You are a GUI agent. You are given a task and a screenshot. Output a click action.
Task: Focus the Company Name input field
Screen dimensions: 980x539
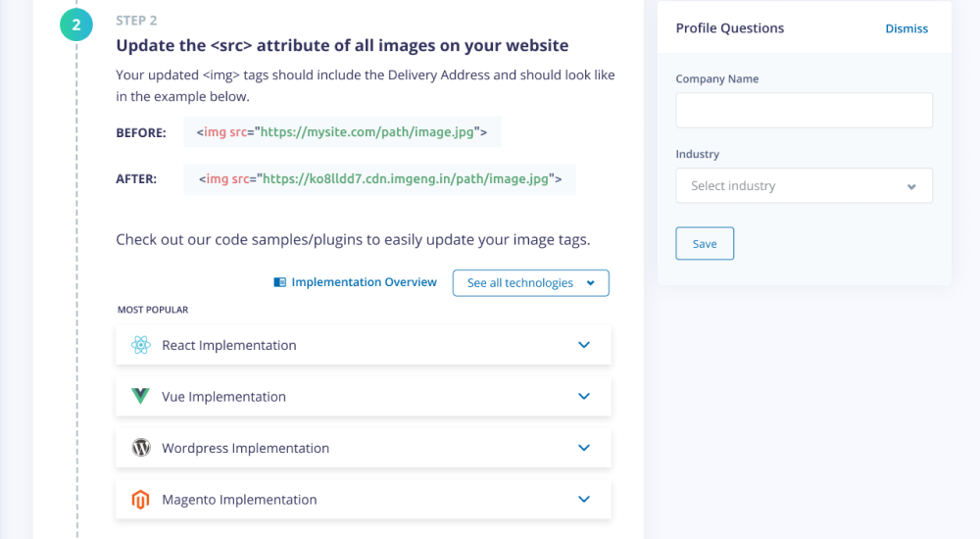804,111
